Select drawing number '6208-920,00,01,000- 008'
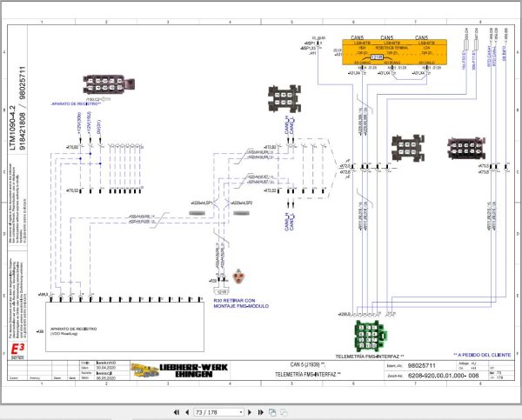 click(443, 376)
